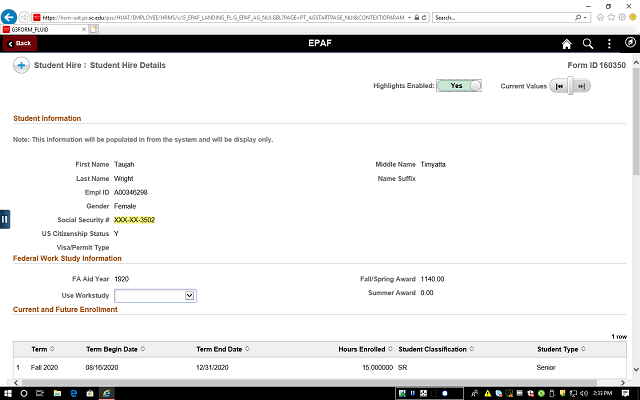The width and height of the screenshot is (640, 400).
Task: Click the page scrollbar down arrow
Action: click(x=636, y=369)
